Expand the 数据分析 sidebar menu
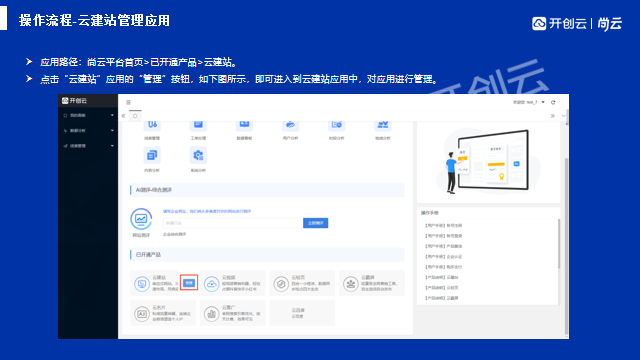 click(88, 131)
